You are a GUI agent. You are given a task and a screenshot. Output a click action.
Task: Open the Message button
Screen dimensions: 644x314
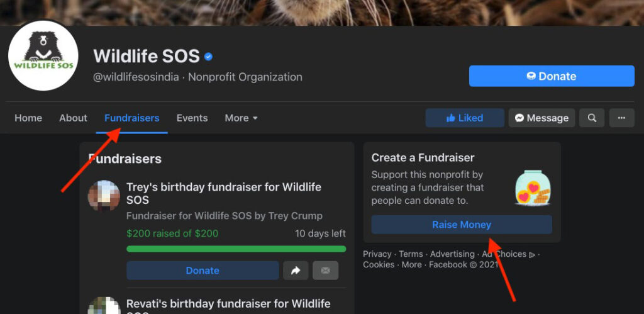pos(541,118)
